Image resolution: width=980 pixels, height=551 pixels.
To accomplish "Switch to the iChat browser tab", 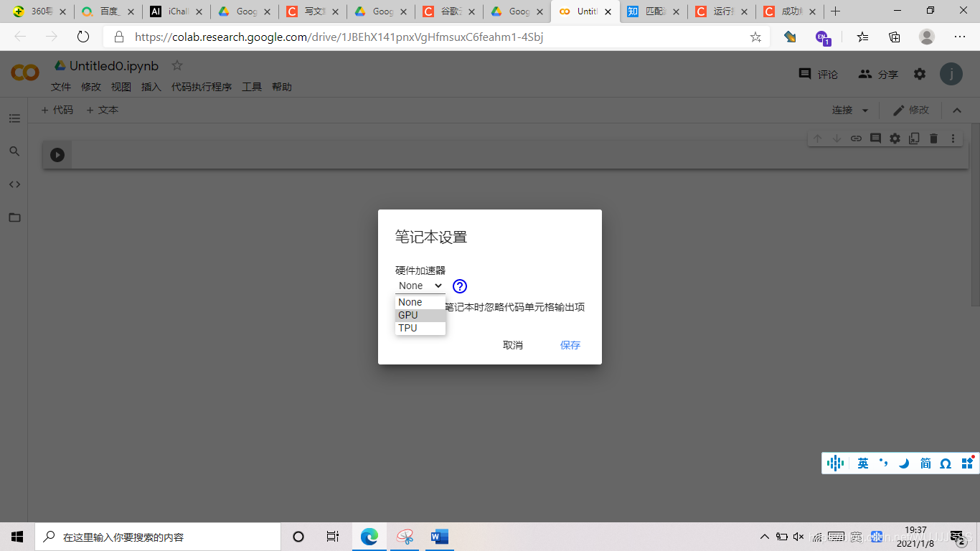I will (175, 11).
